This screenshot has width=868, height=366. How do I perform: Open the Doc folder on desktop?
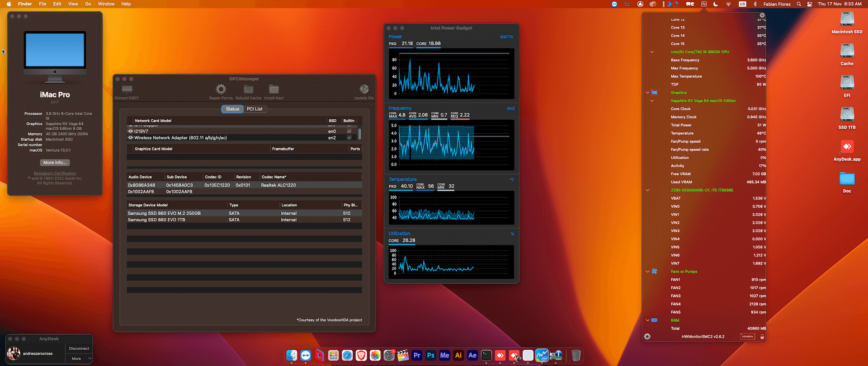click(847, 179)
